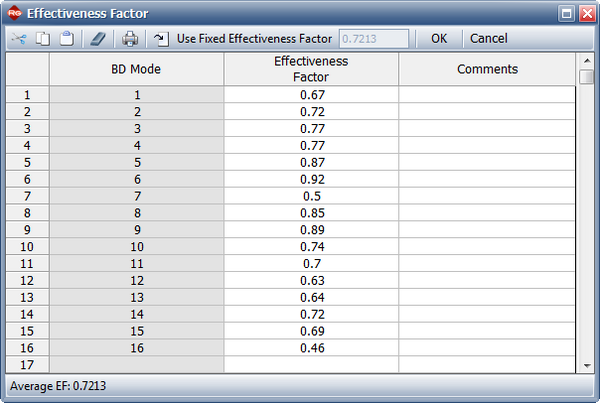Click the Comments cell in row 3

pyautogui.click(x=487, y=128)
